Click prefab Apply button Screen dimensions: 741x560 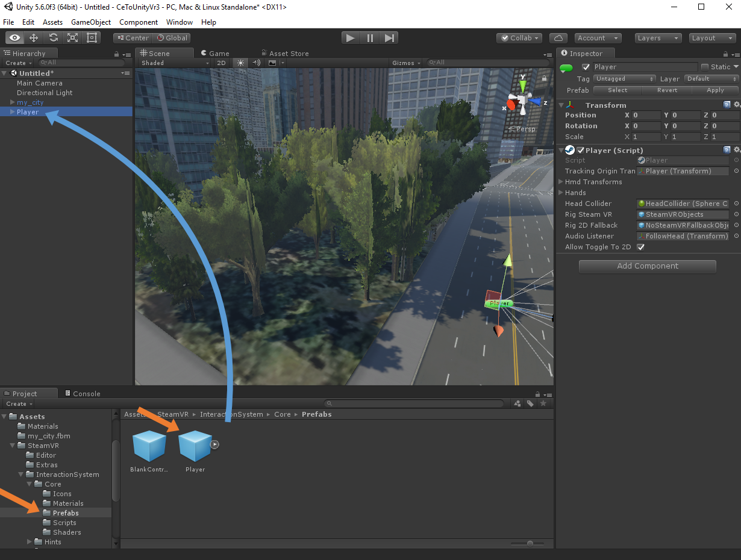tap(715, 90)
